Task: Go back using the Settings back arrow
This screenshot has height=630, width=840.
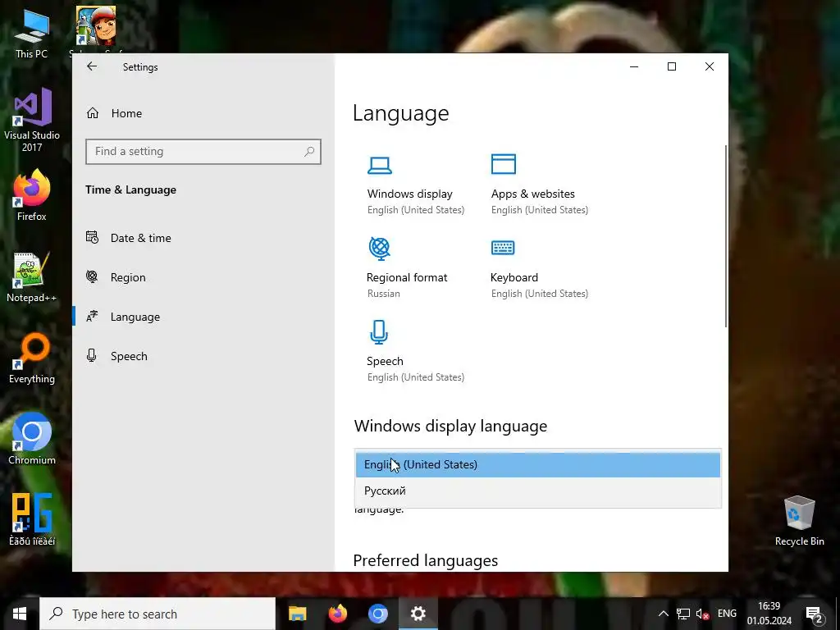Action: (x=92, y=66)
